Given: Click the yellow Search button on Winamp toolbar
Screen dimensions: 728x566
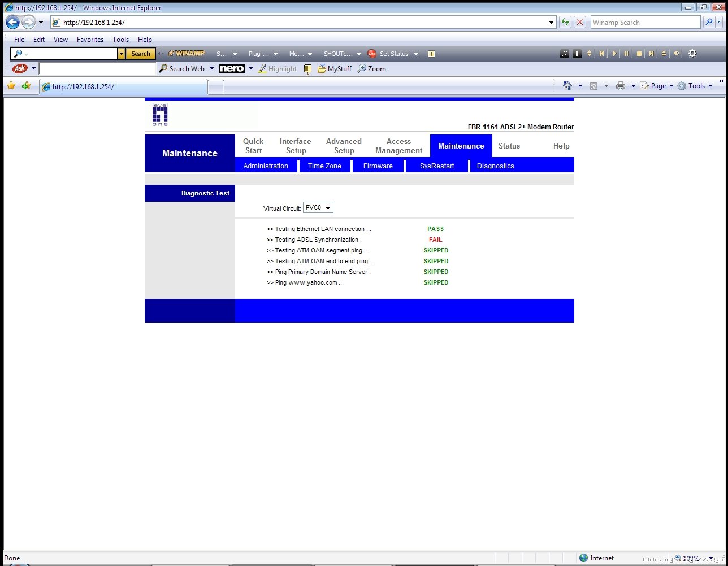Looking at the screenshot, I should [141, 54].
